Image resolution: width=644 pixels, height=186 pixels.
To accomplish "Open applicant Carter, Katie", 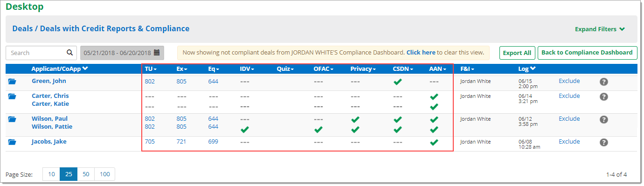I will pyautogui.click(x=50, y=103).
